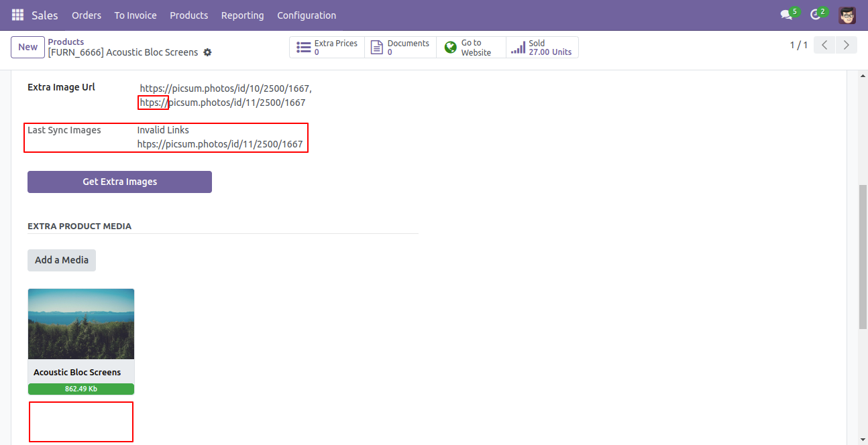
Task: Open the activities clock icon
Action: [816, 15]
